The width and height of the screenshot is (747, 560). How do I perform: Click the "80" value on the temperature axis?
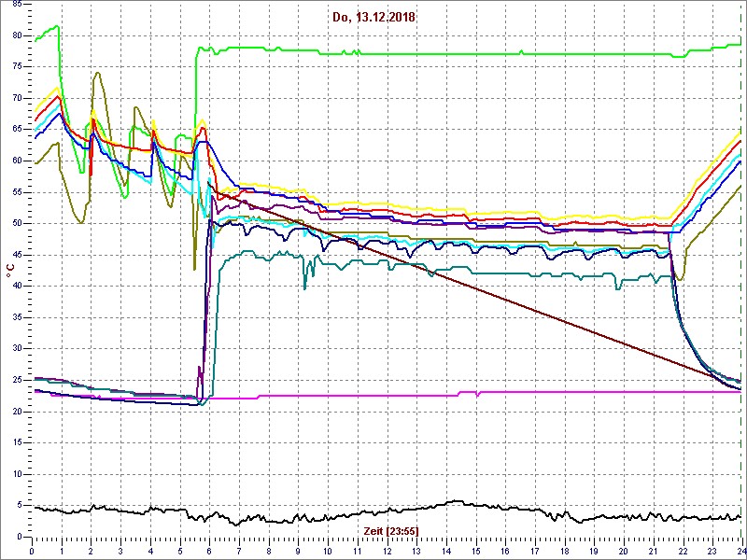[x=17, y=35]
